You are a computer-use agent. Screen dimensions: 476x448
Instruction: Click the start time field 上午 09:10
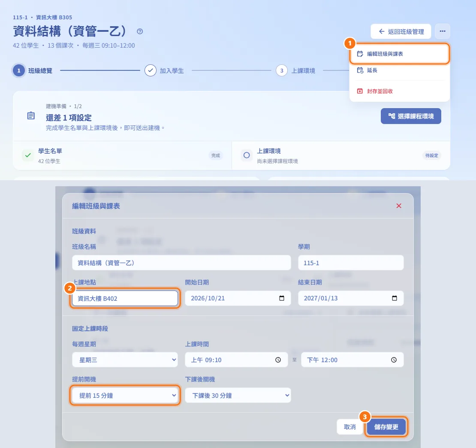(236, 360)
